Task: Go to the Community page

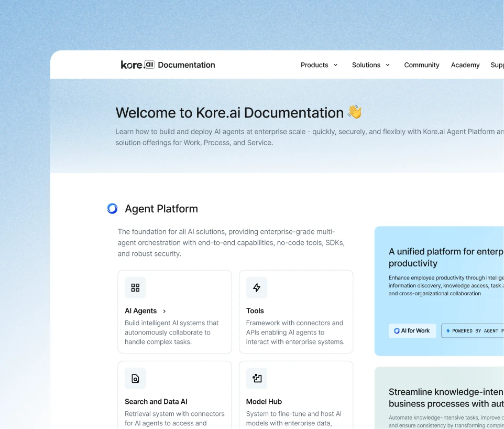Action: click(x=422, y=65)
